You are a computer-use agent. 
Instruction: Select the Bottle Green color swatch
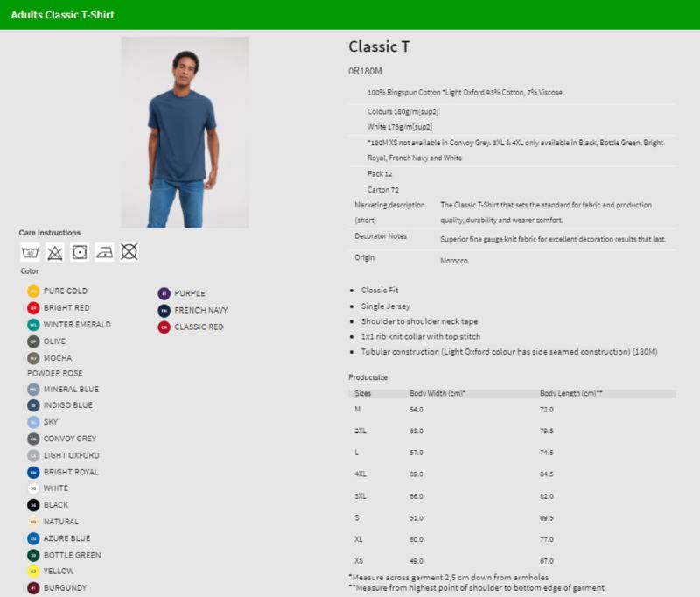click(x=33, y=555)
